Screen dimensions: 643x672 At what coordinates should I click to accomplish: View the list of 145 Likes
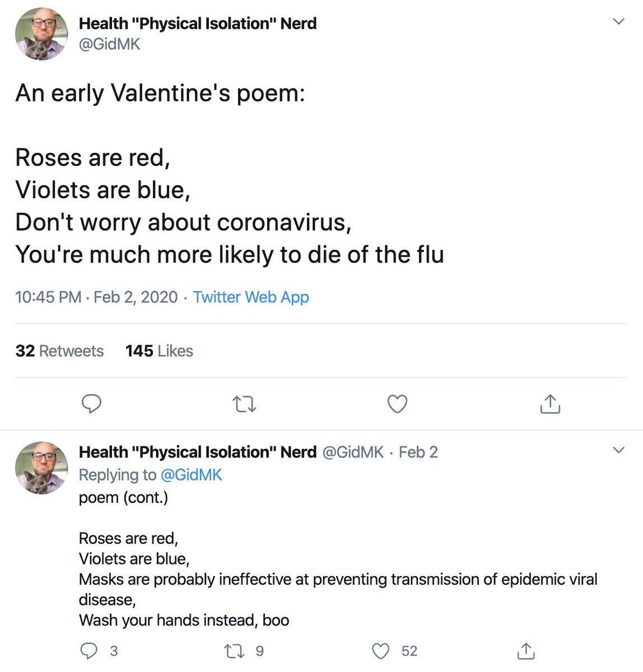point(159,351)
